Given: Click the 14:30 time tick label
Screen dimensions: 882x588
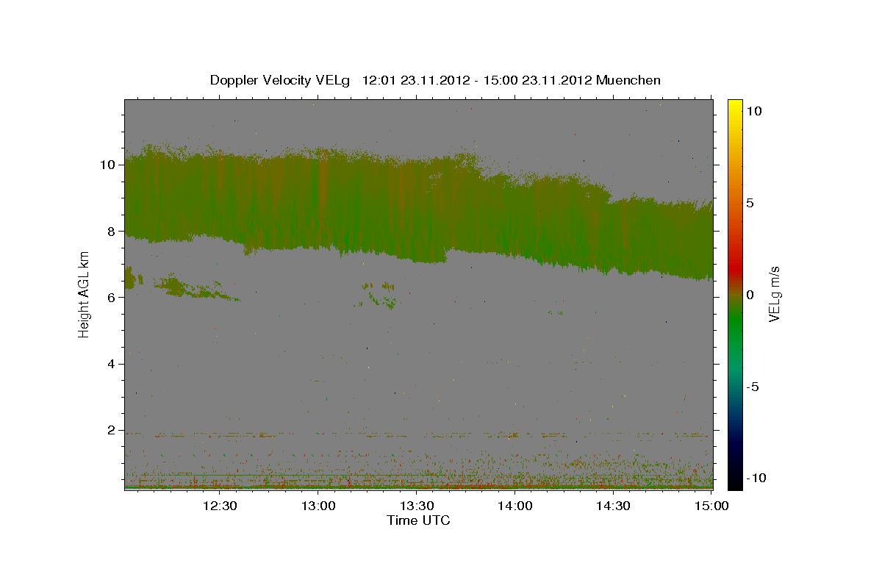Looking at the screenshot, I should point(614,506).
